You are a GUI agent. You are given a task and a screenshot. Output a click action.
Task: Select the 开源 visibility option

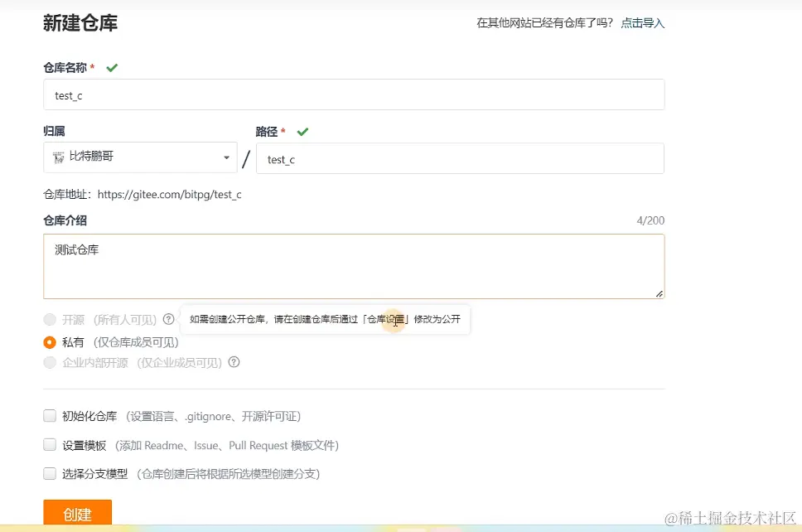pos(50,317)
